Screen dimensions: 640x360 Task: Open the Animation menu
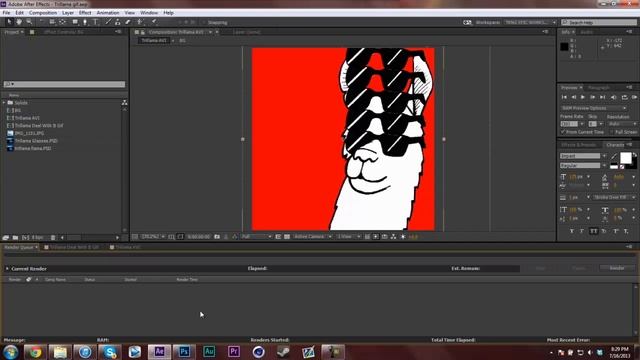108,13
